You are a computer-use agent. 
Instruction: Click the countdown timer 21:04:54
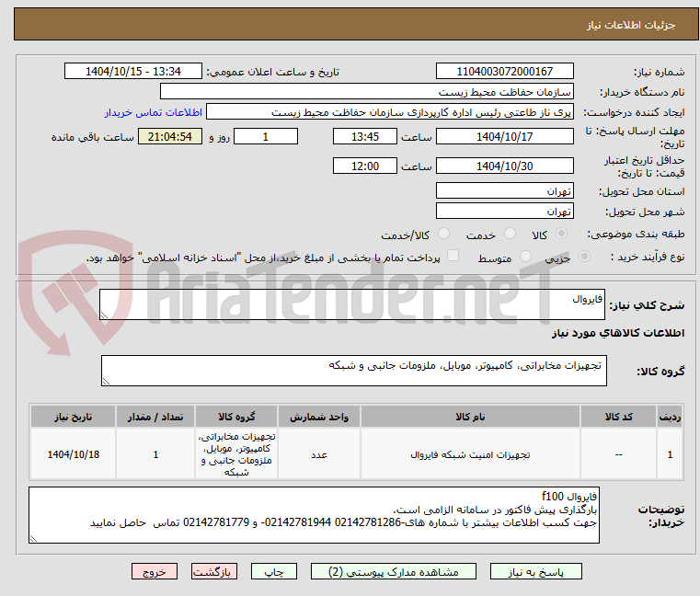tap(169, 137)
